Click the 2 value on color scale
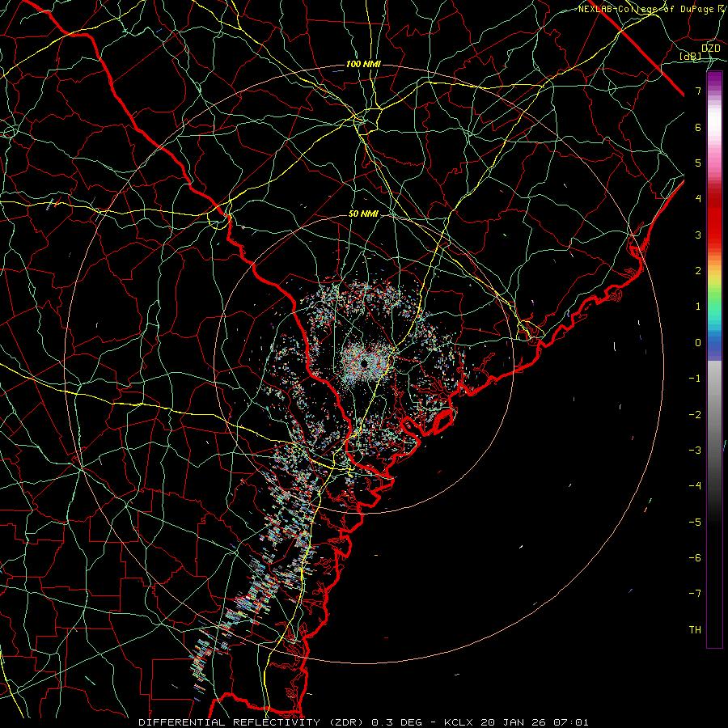Viewport: 728px width, 728px height. pos(698,271)
